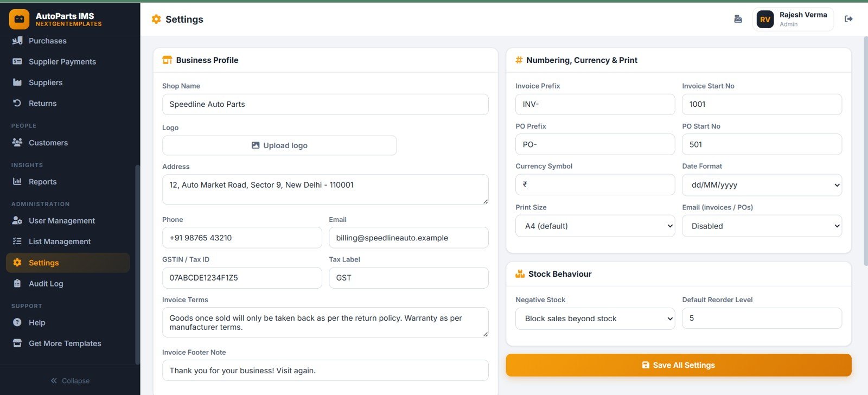The image size is (868, 395).
Task: Click the logout icon in header
Action: 849,19
